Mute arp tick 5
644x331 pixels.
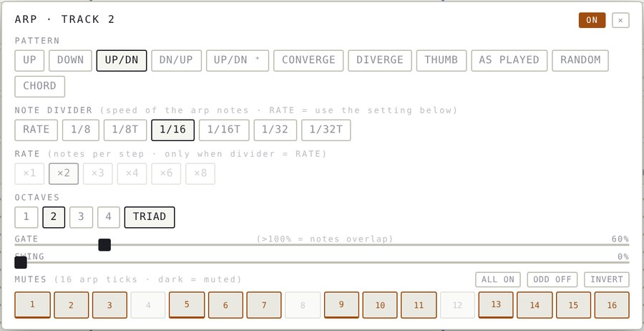187,305
